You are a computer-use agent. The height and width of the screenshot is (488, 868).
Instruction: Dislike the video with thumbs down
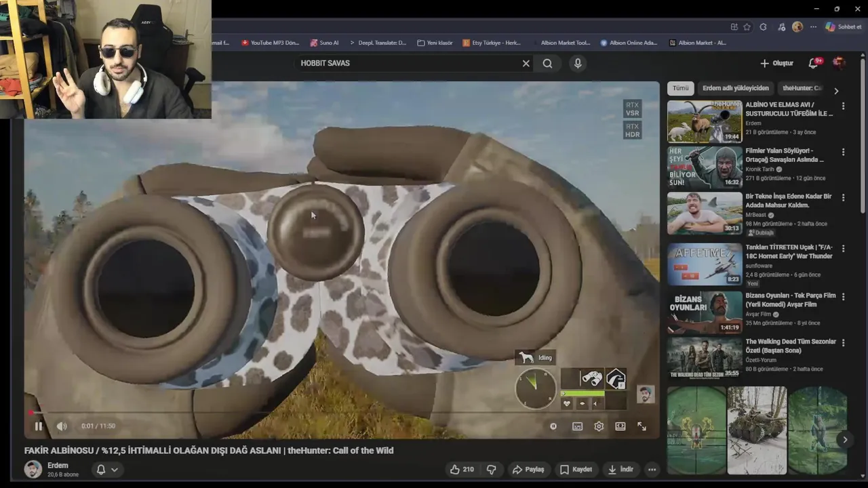pos(492,469)
